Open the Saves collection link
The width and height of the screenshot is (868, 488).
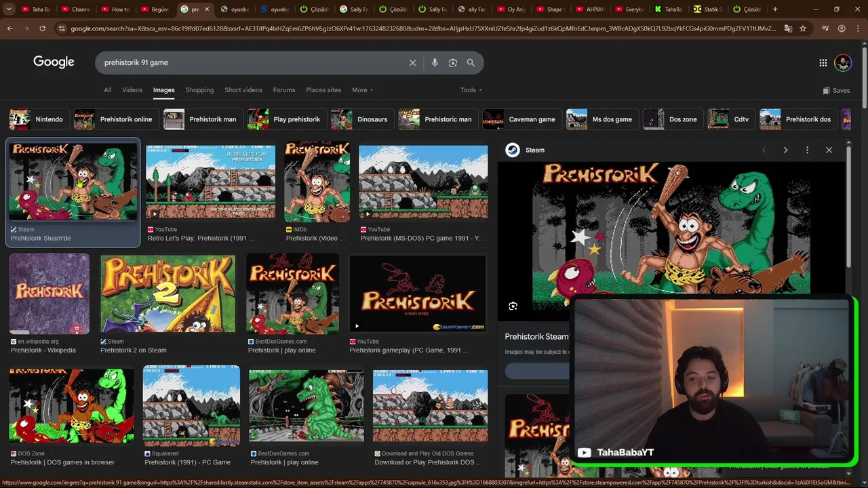(x=836, y=90)
